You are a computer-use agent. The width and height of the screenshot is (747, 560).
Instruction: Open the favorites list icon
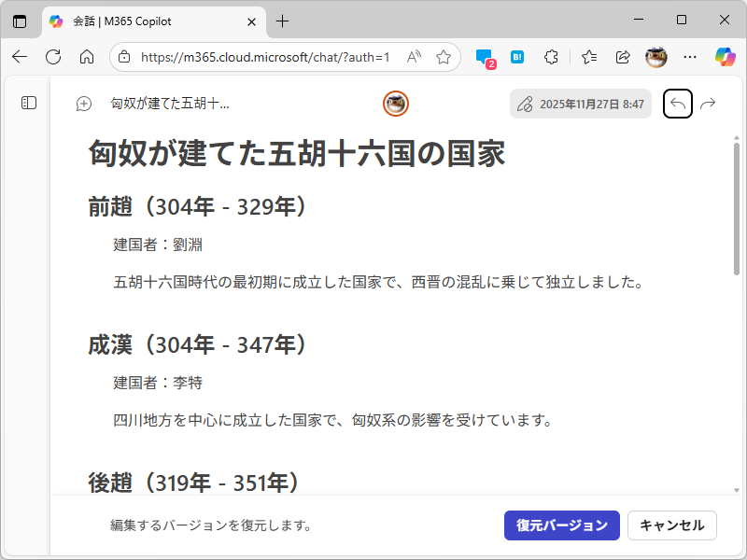click(587, 57)
